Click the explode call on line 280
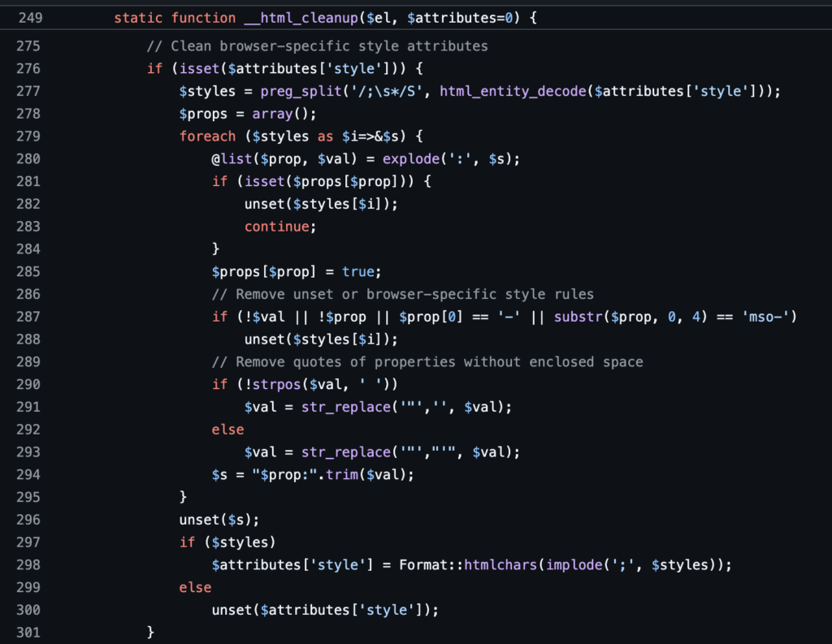Image resolution: width=832 pixels, height=644 pixels. coord(410,159)
